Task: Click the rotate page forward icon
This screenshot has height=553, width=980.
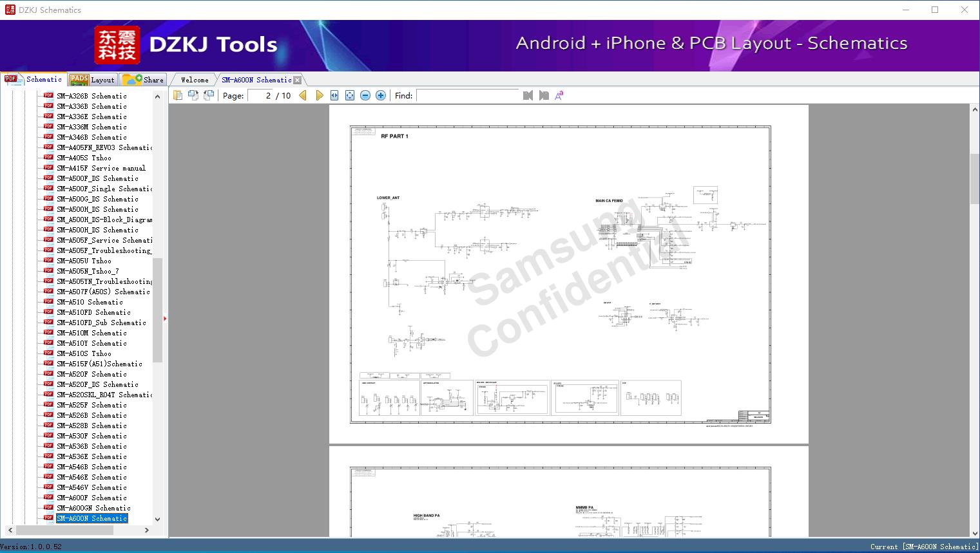Action: [193, 95]
